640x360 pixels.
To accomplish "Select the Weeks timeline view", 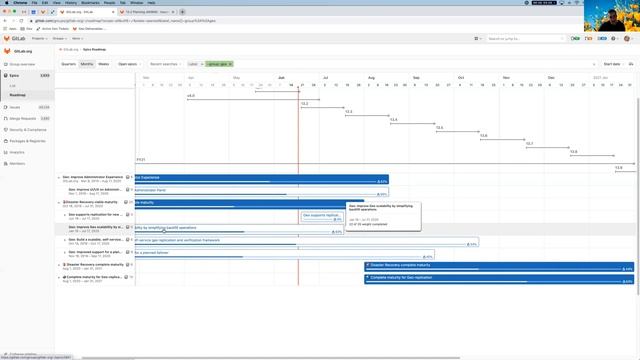I will [104, 64].
